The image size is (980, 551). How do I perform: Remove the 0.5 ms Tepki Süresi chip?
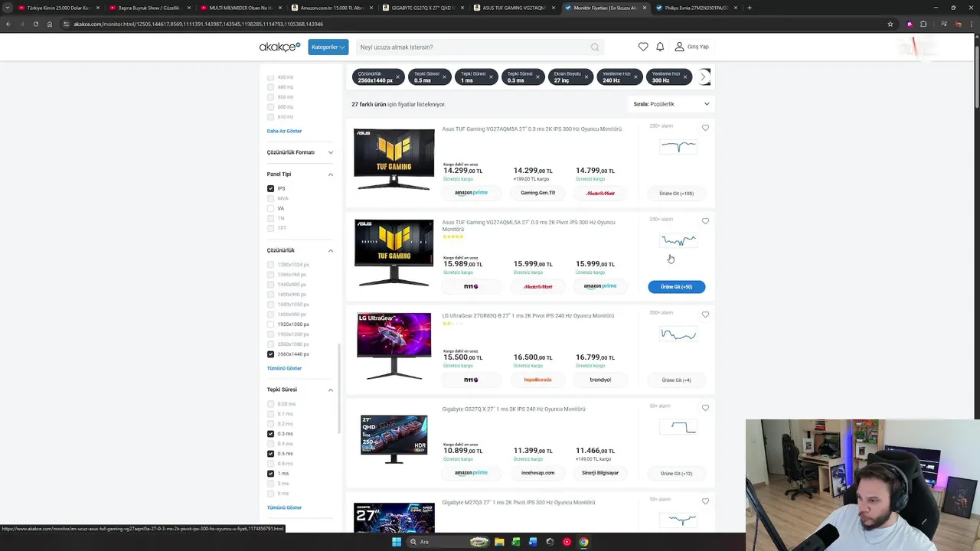(444, 77)
